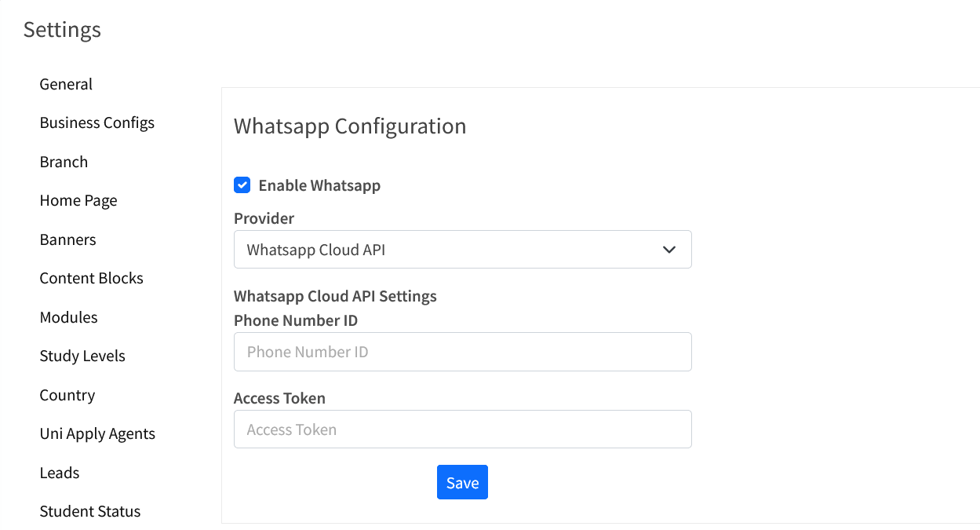Click the Provider dropdown chevron arrow
This screenshot has width=980, height=530.
pos(669,250)
